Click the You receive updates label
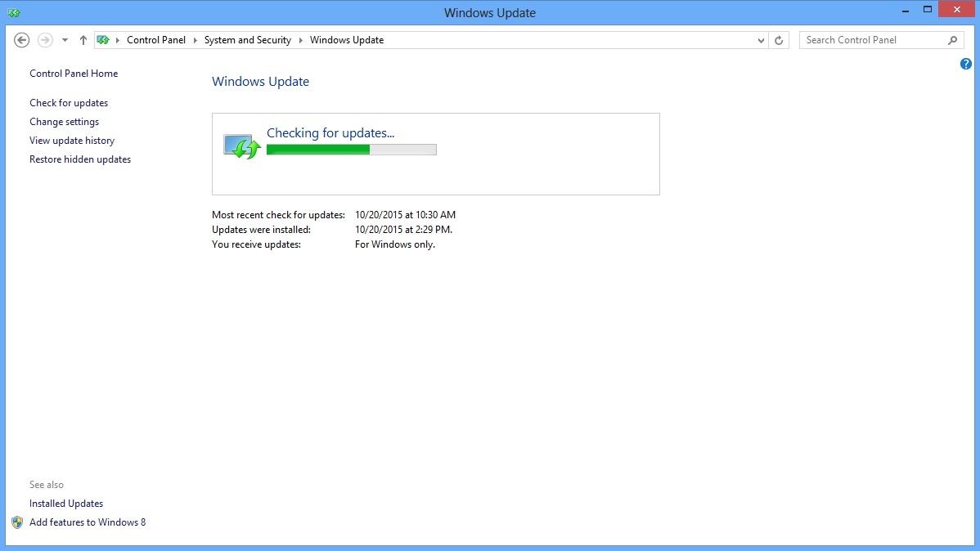This screenshot has width=980, height=551. tap(256, 244)
